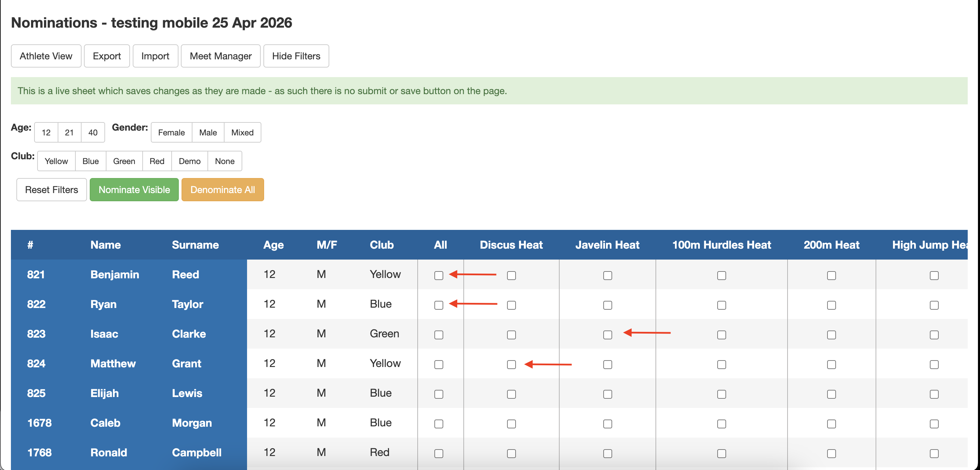980x470 pixels.
Task: Check Discus Heat for Matthew Grant
Action: [511, 364]
